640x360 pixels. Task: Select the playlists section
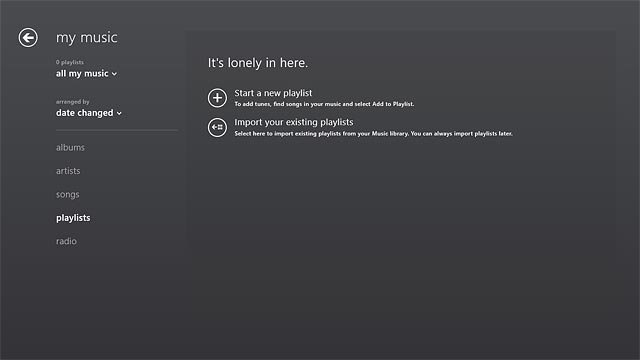[x=73, y=218]
